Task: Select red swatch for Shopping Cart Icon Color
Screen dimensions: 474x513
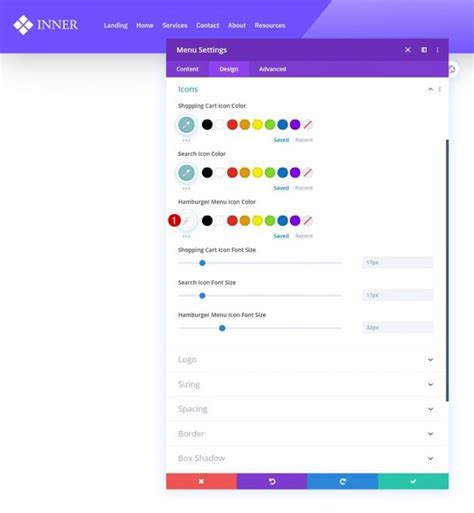Action: 232,125
